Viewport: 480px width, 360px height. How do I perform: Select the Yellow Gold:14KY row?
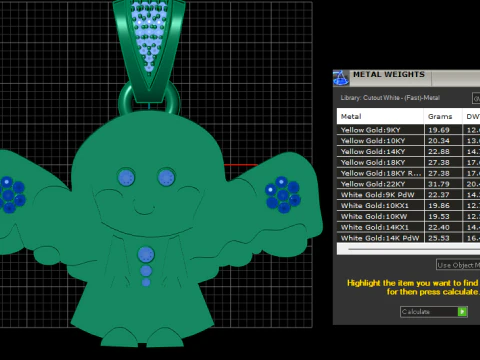pyautogui.click(x=408, y=151)
